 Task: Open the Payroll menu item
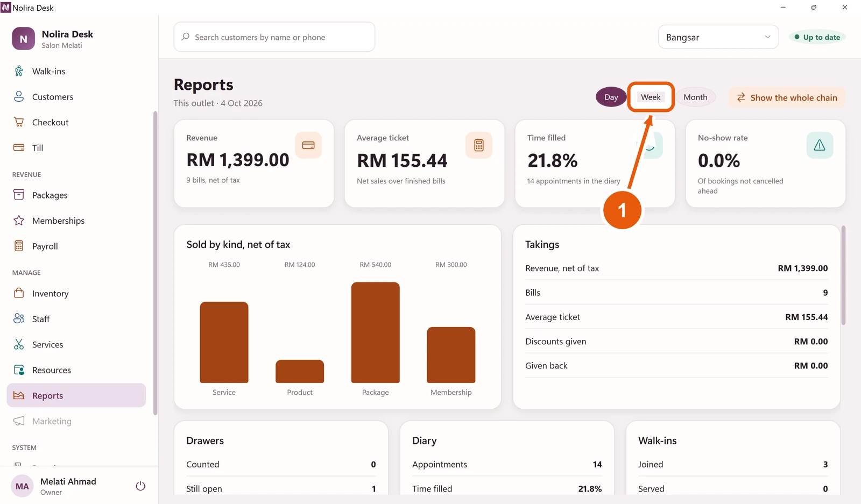tap(76, 246)
